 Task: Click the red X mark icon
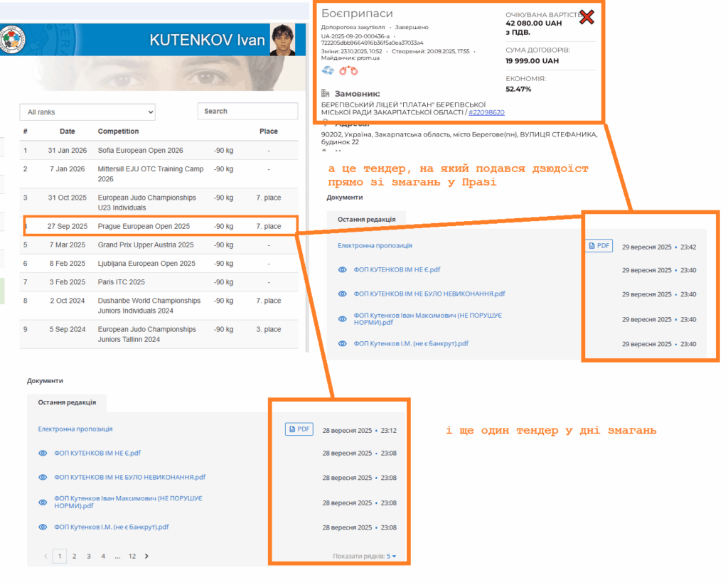pyautogui.click(x=587, y=17)
